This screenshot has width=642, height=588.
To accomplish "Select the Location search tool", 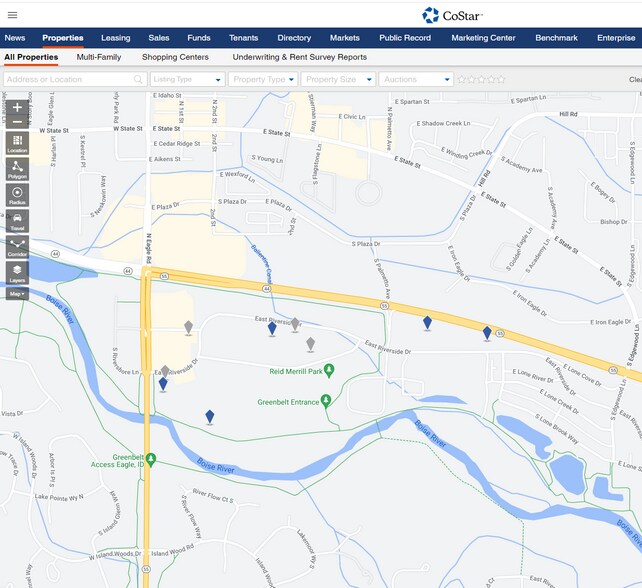I will tap(17, 143).
